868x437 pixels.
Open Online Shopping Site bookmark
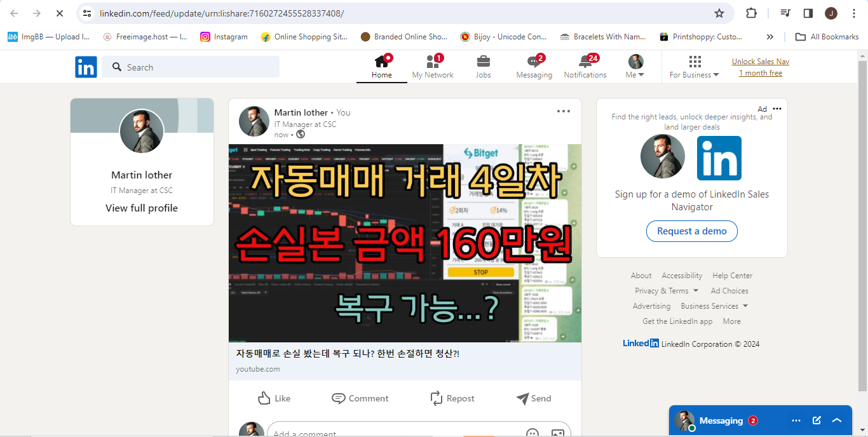304,37
